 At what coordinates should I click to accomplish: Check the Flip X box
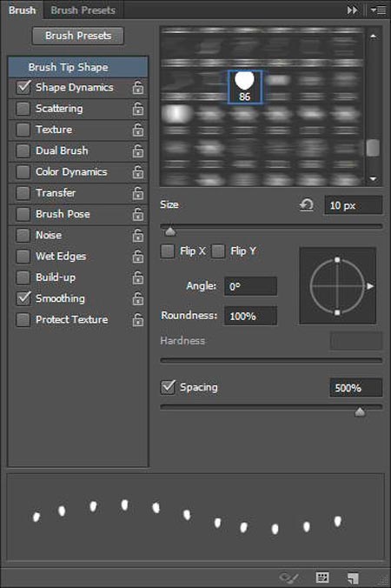(x=168, y=251)
